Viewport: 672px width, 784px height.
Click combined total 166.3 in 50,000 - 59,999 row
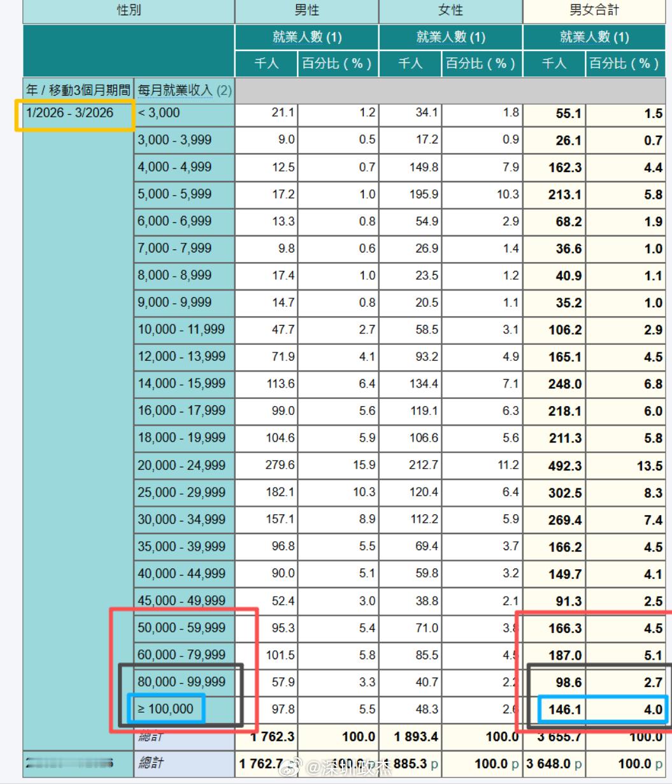[564, 628]
